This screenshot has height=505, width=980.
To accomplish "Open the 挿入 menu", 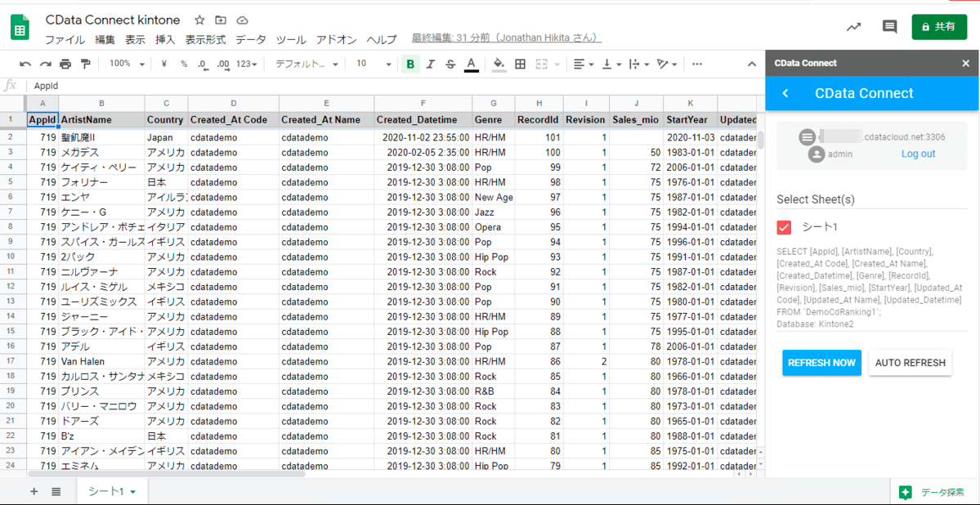I will pyautogui.click(x=165, y=40).
